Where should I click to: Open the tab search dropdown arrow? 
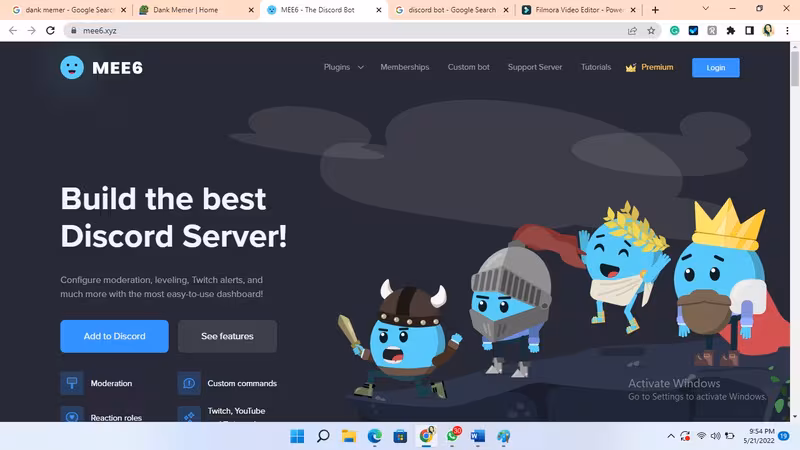tap(706, 9)
